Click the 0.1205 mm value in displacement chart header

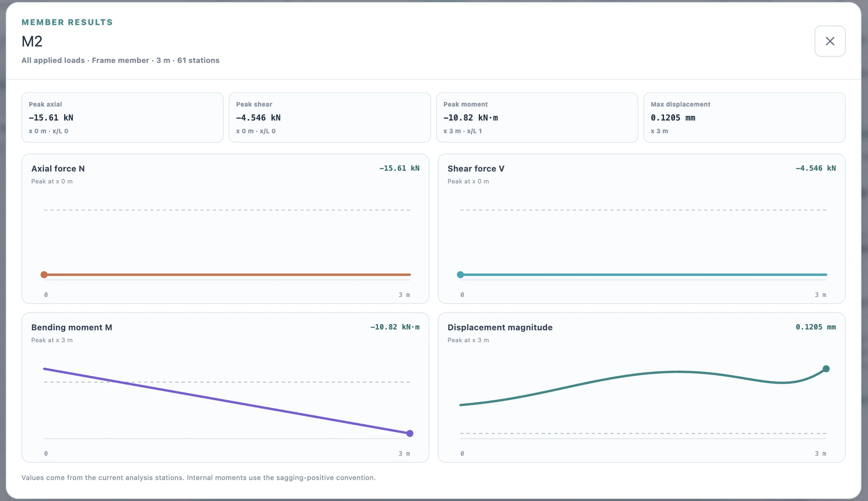pos(816,327)
